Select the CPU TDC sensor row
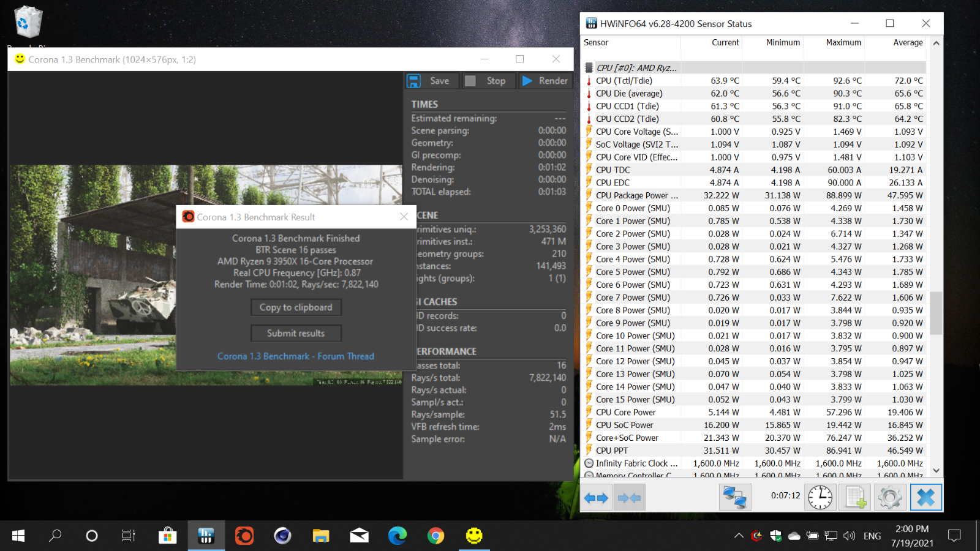 pyautogui.click(x=754, y=170)
